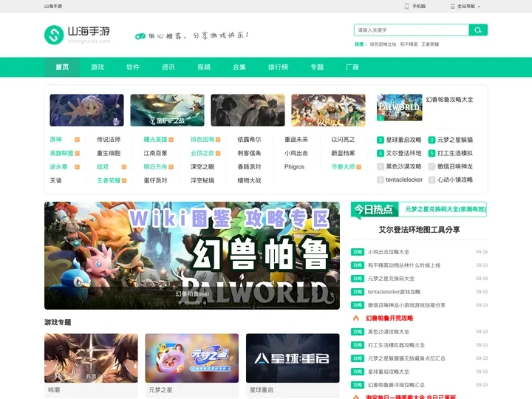Open the 软件 navigation tab
Screen dimensions: 532x399
tap(133, 67)
